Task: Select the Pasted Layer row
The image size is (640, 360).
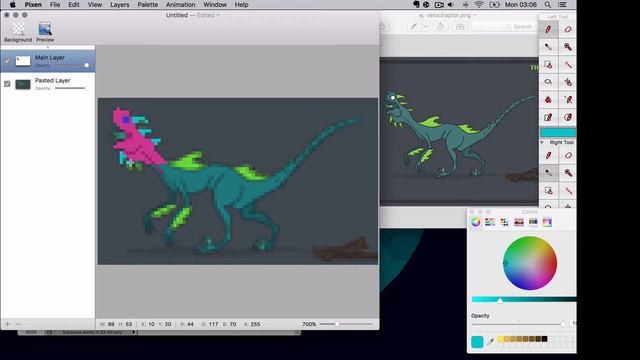Action: (48, 84)
